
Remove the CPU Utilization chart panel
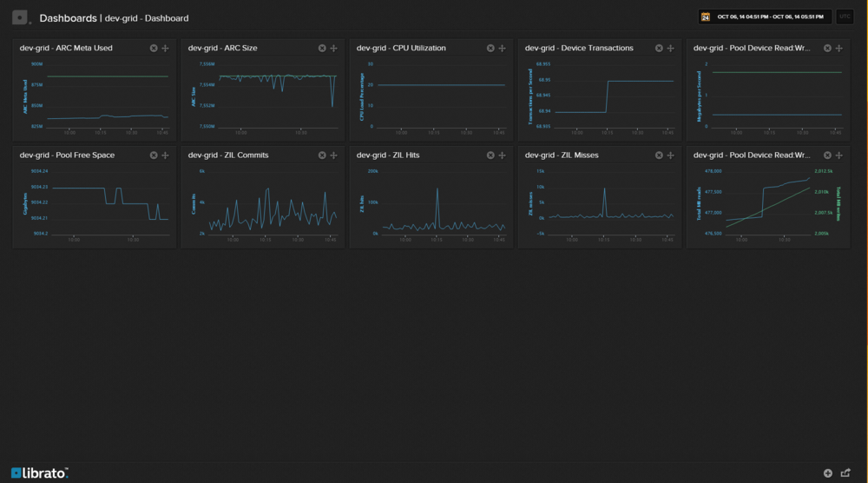(490, 48)
